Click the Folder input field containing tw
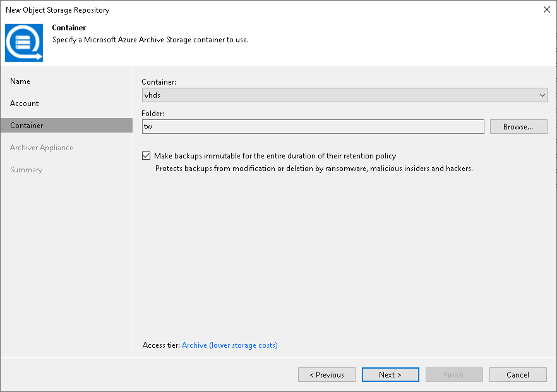Viewport: 557px width, 392px height. click(313, 126)
